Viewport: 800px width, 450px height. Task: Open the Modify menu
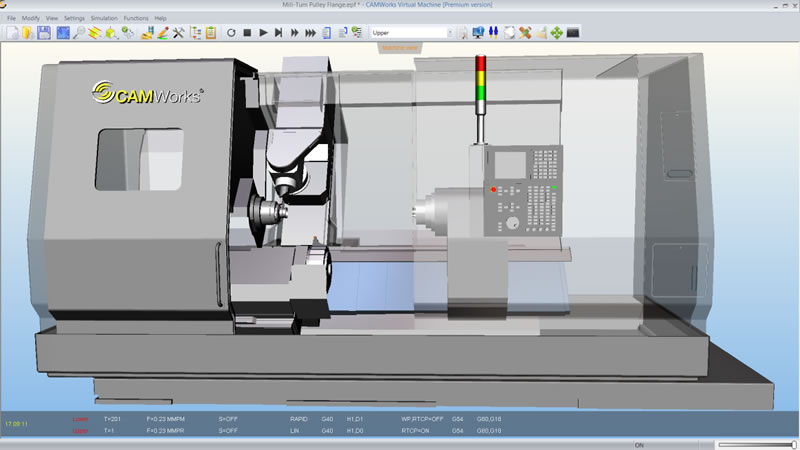(x=31, y=18)
